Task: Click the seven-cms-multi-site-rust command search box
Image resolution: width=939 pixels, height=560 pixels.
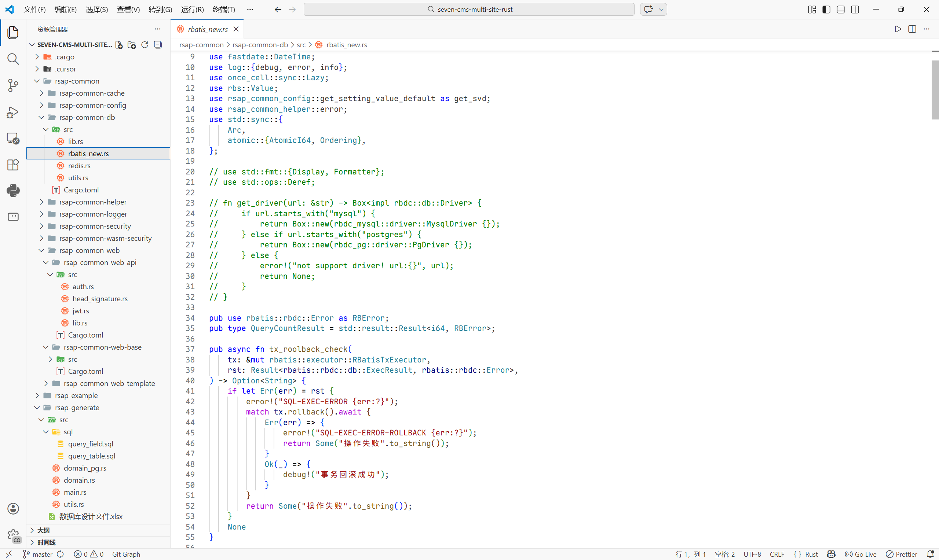Action: (469, 10)
